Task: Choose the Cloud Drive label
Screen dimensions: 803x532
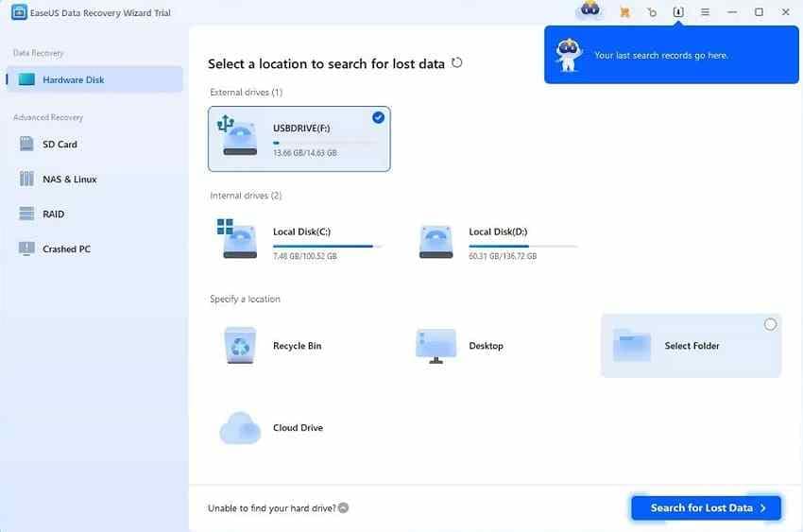Action: 298,427
